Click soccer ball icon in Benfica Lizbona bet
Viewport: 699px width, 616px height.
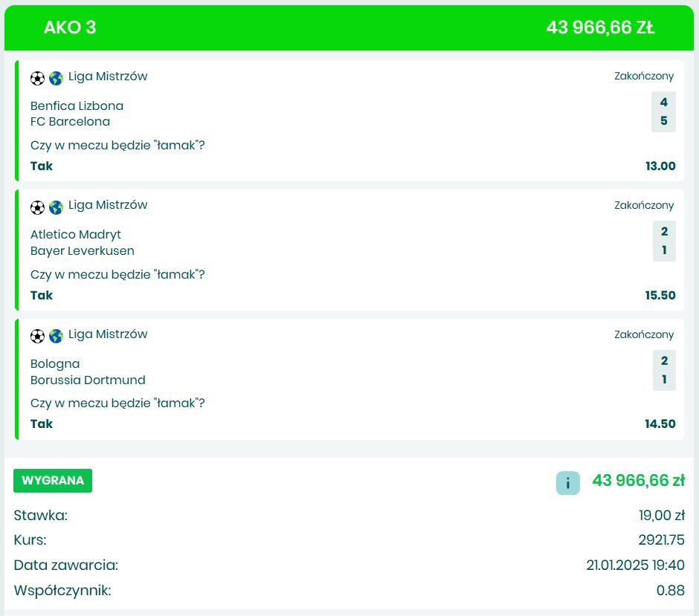click(x=38, y=78)
